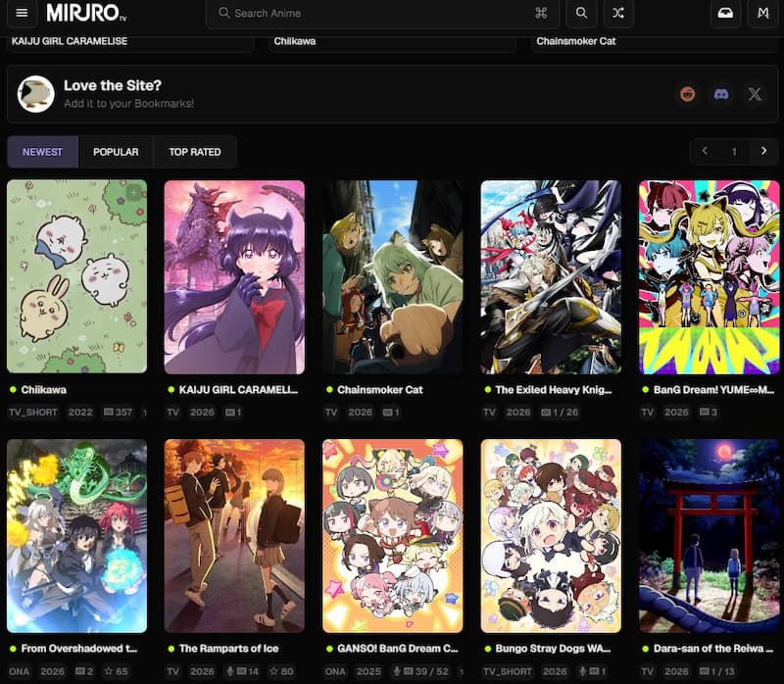Click The Ramparts of Ice title
Screen dimensions: 784x684
(x=229, y=649)
